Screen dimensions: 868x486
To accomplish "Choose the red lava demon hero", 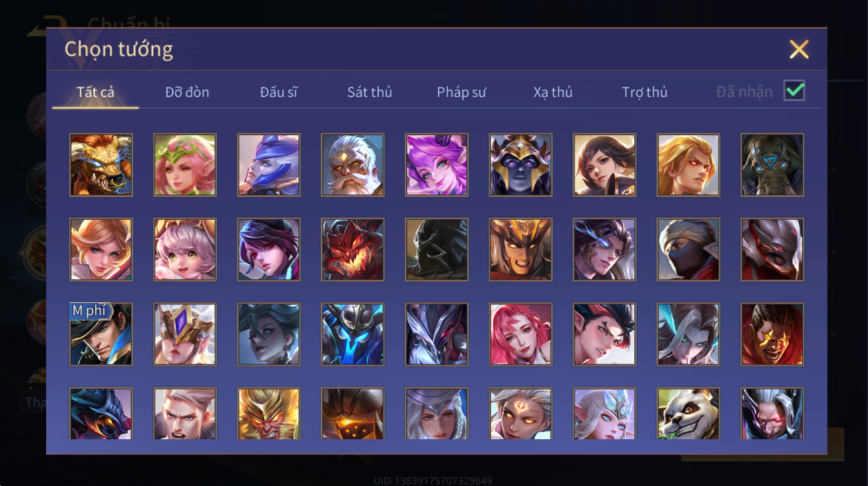I will 353,249.
